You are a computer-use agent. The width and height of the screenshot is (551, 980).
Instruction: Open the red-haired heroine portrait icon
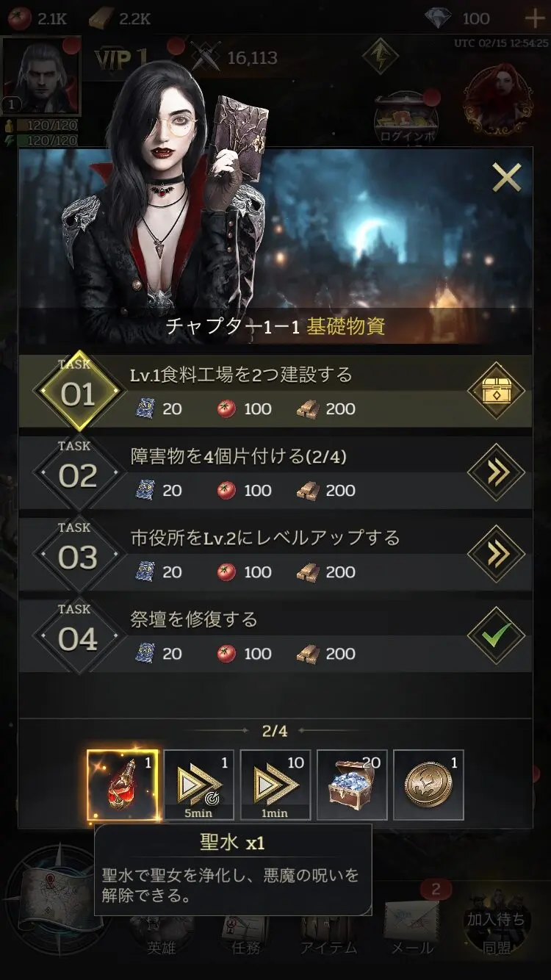[498, 101]
